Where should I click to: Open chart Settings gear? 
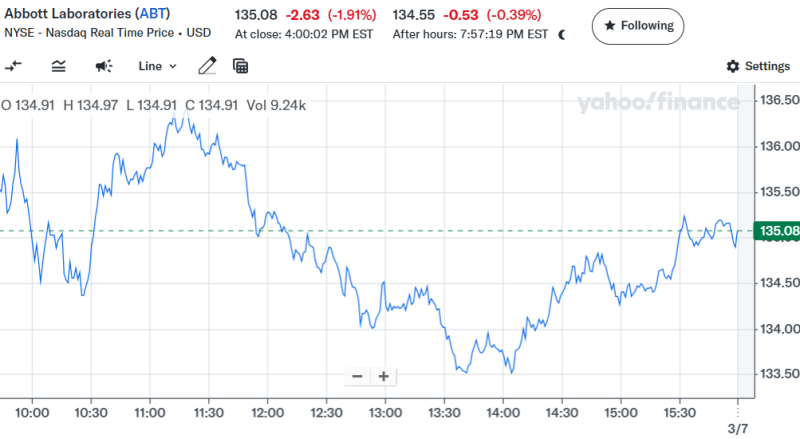(757, 66)
